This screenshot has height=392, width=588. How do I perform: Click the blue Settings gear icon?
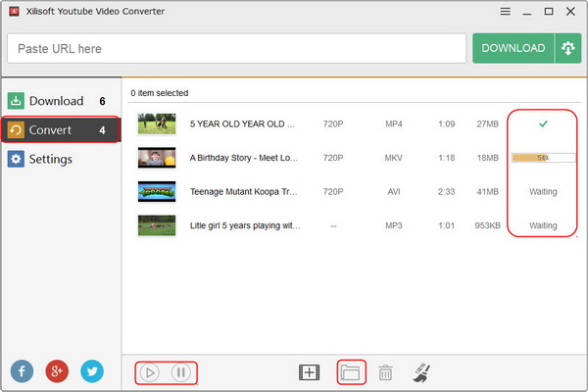pos(16,159)
